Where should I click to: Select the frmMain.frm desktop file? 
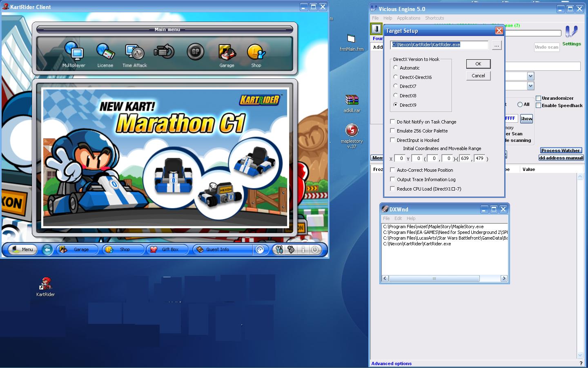351,43
